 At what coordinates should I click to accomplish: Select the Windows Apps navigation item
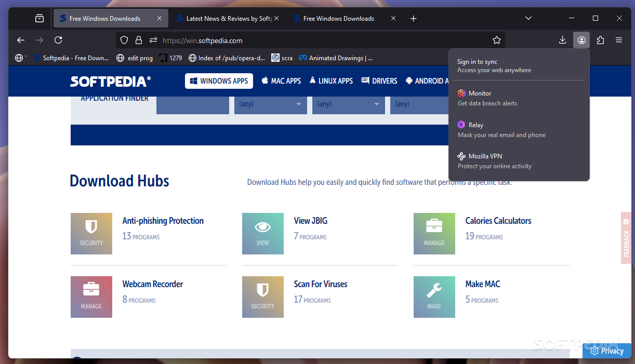[219, 81]
